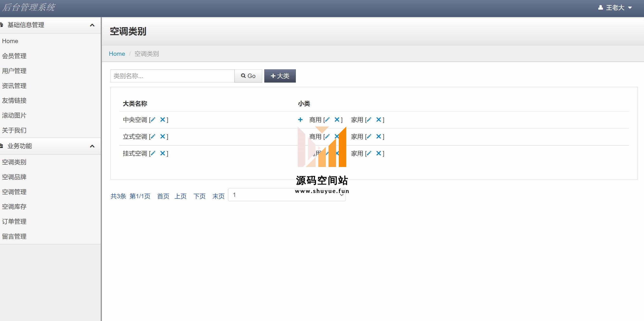Open Home in the sidebar
Screen dimensions: 644x321
(10, 41)
